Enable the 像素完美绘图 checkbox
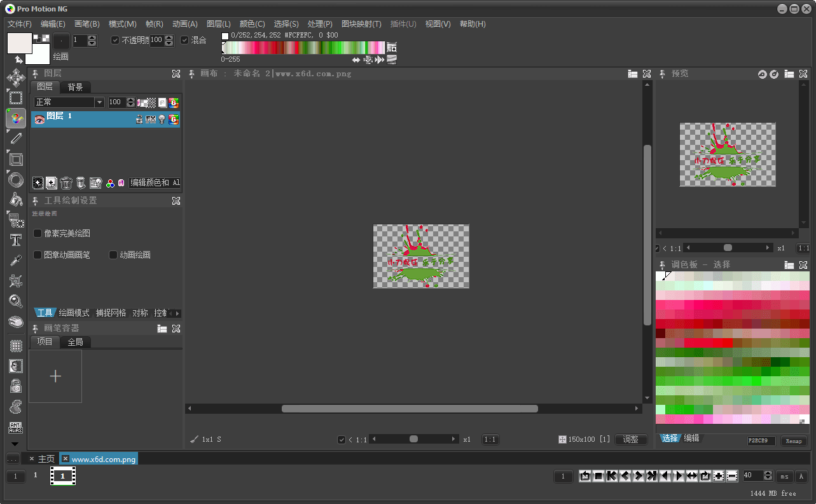This screenshot has width=816, height=504. [x=38, y=233]
